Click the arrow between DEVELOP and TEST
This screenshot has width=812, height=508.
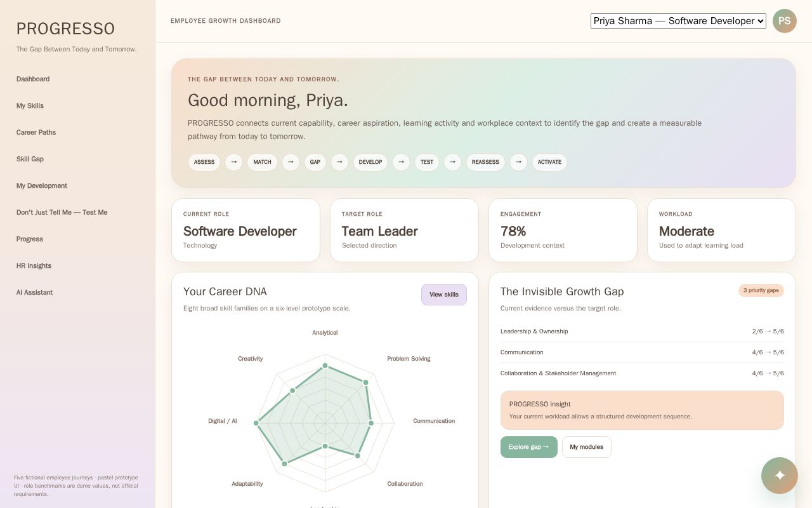pyautogui.click(x=401, y=162)
